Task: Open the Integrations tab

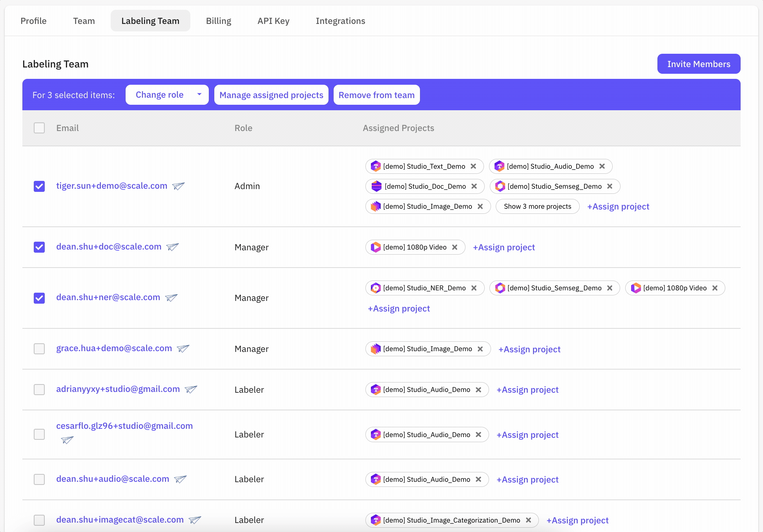Action: tap(340, 21)
